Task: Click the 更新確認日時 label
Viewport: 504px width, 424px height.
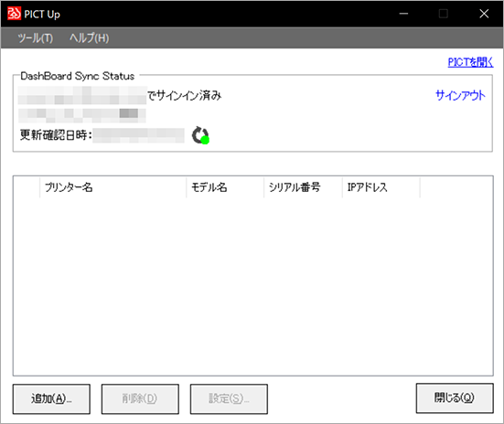Action: [x=56, y=135]
